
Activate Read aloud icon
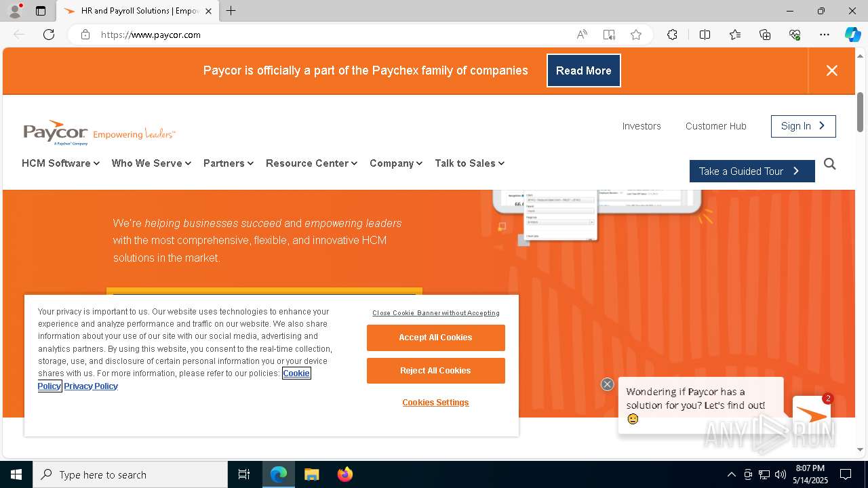click(582, 35)
